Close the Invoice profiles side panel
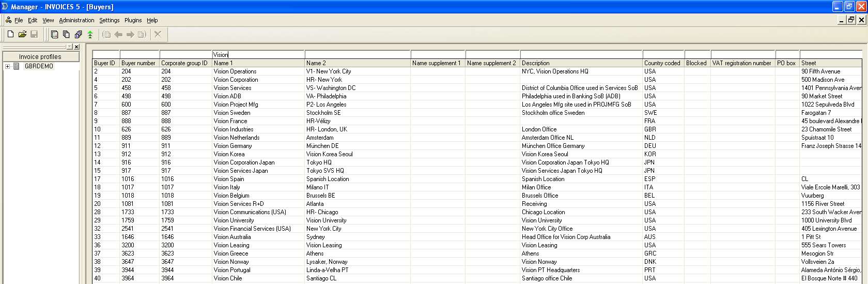The width and height of the screenshot is (868, 284). (x=76, y=47)
